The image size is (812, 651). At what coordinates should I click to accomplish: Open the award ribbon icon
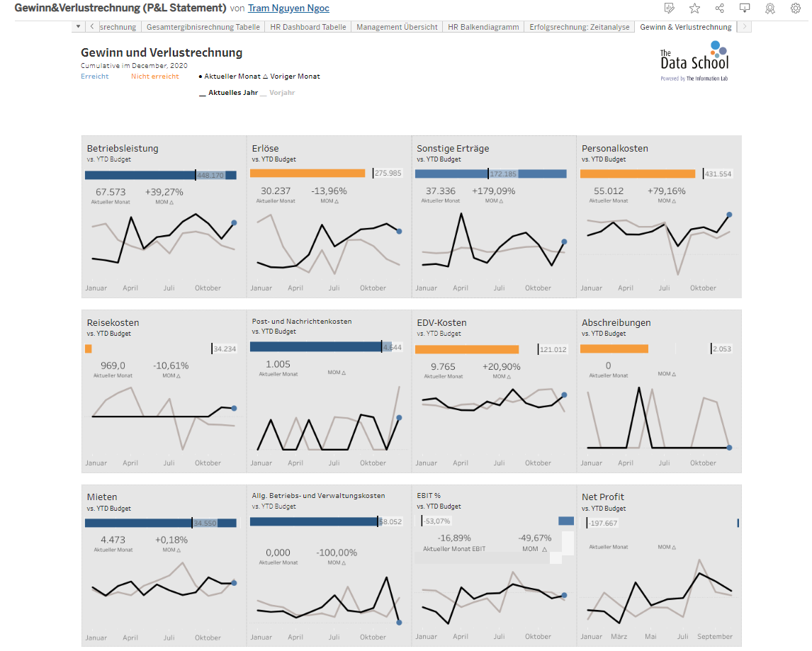pos(769,8)
